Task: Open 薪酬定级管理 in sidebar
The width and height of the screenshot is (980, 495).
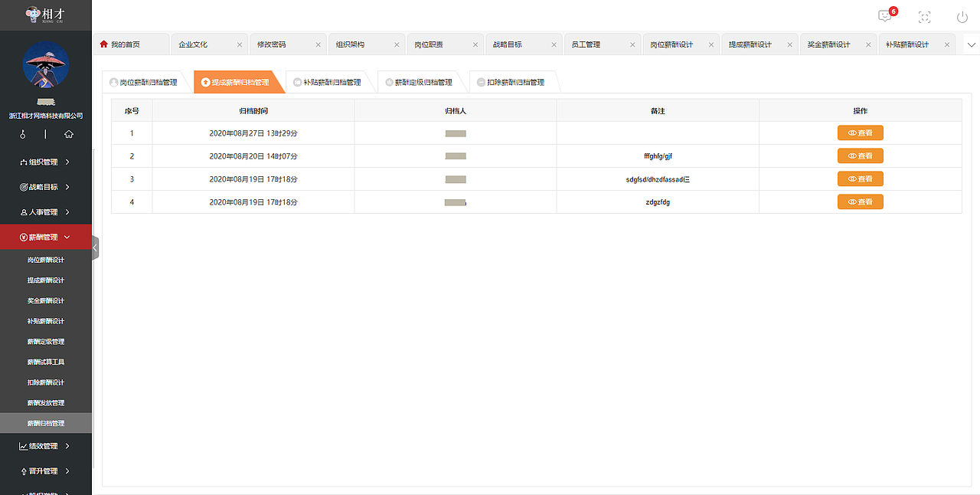Action: tap(46, 342)
